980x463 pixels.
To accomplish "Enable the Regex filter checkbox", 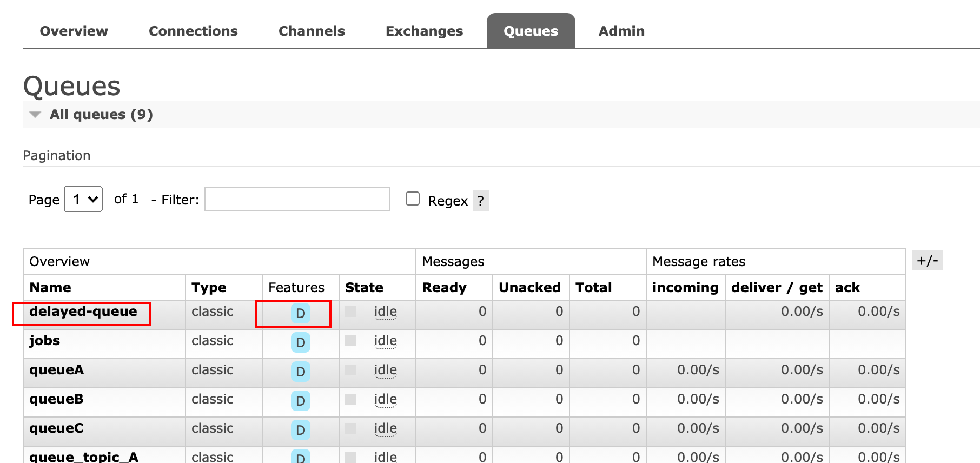I will 413,199.
